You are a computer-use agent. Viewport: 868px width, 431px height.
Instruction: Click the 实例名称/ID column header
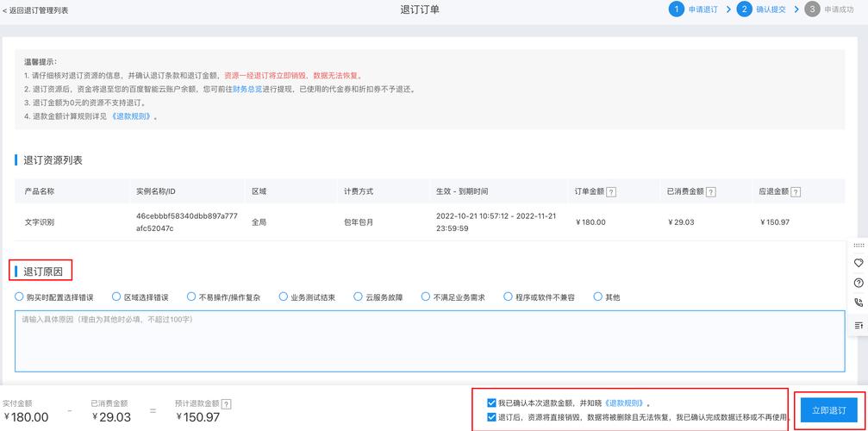(x=155, y=191)
